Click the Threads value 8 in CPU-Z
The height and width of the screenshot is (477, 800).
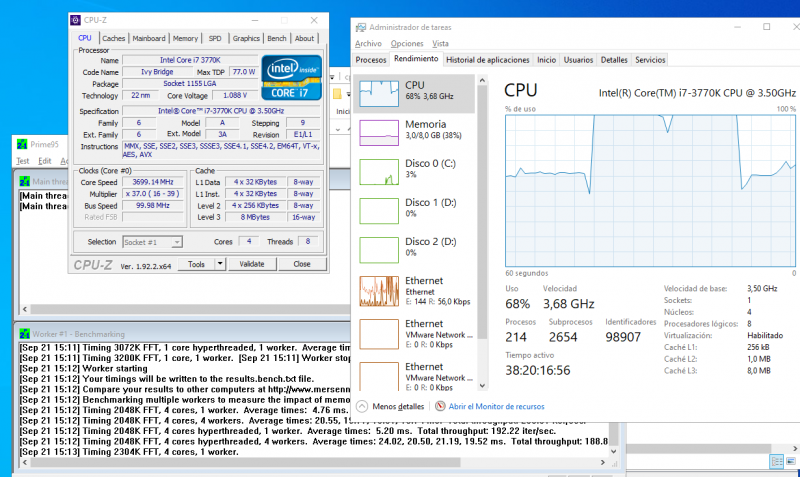(x=308, y=241)
